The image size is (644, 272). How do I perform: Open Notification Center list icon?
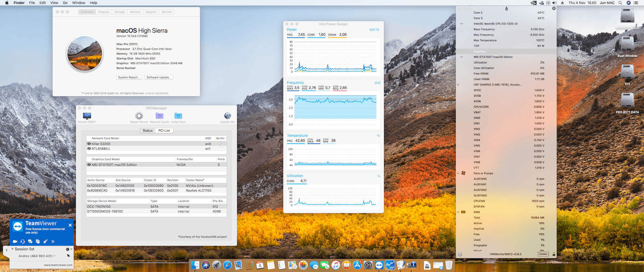click(636, 3)
